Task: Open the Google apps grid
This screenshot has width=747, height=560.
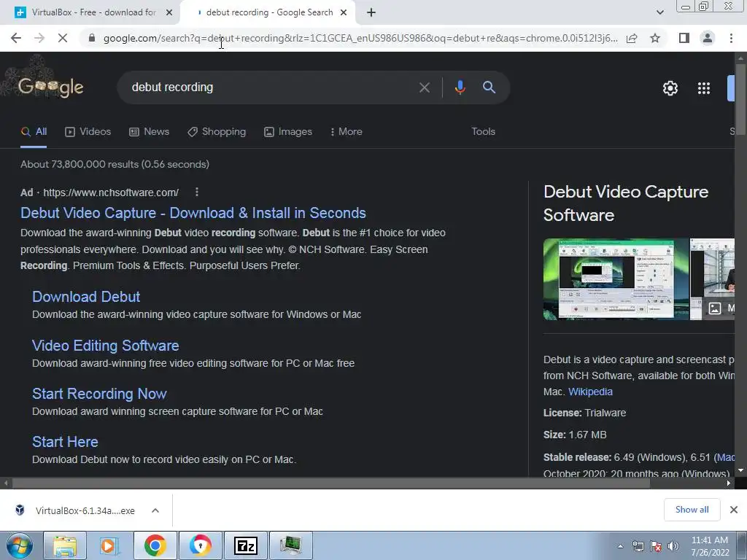Action: click(x=704, y=88)
